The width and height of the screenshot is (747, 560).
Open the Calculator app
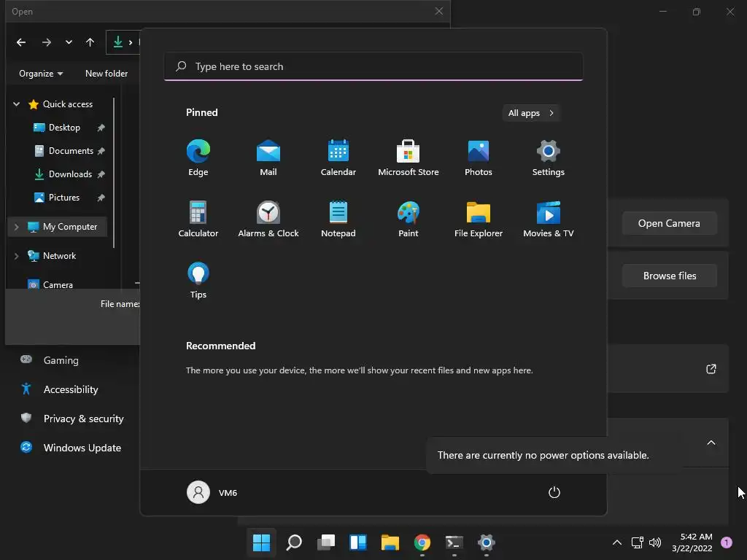click(x=198, y=219)
